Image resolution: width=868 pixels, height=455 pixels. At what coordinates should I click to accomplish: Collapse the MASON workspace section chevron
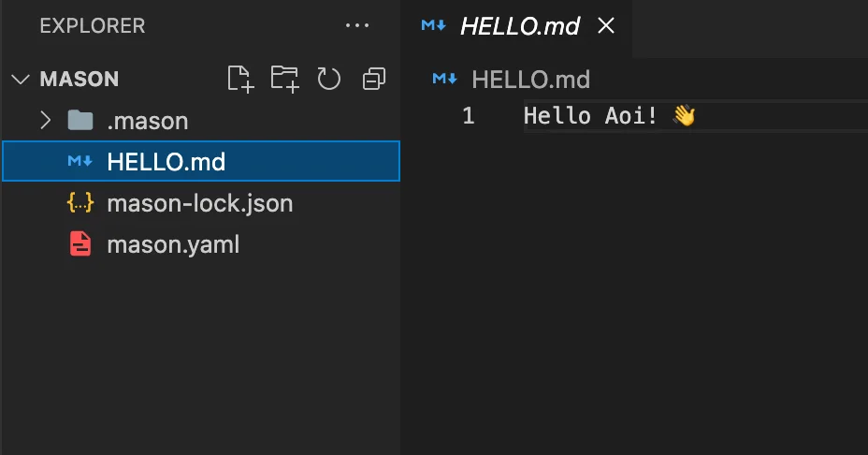pyautogui.click(x=21, y=80)
